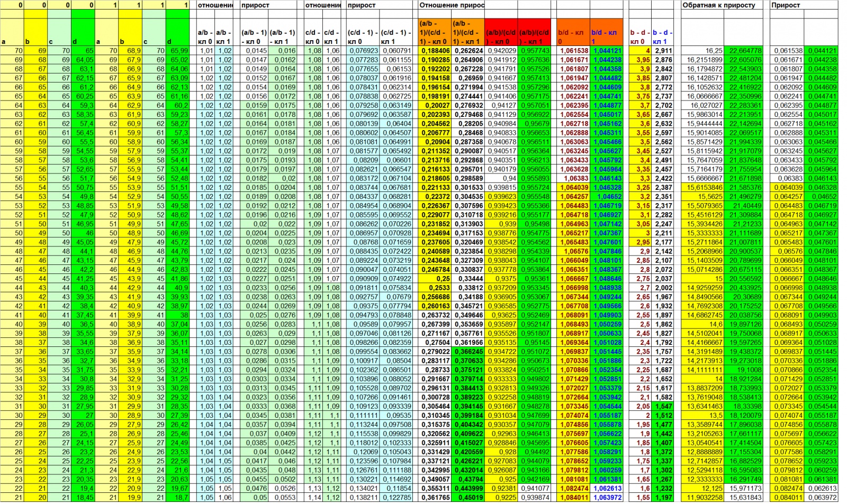Click the cell showing 0,060791
The height and width of the screenshot is (504, 847).
click(396, 51)
